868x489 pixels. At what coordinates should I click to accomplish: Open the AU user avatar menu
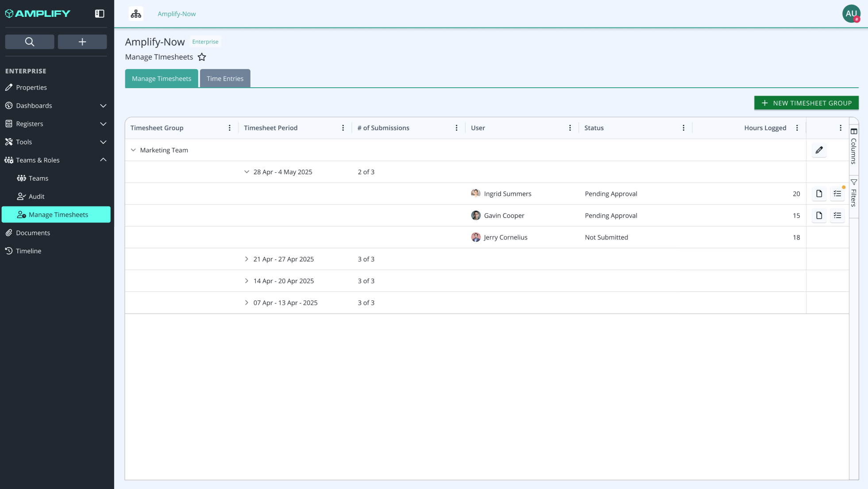[x=851, y=14]
